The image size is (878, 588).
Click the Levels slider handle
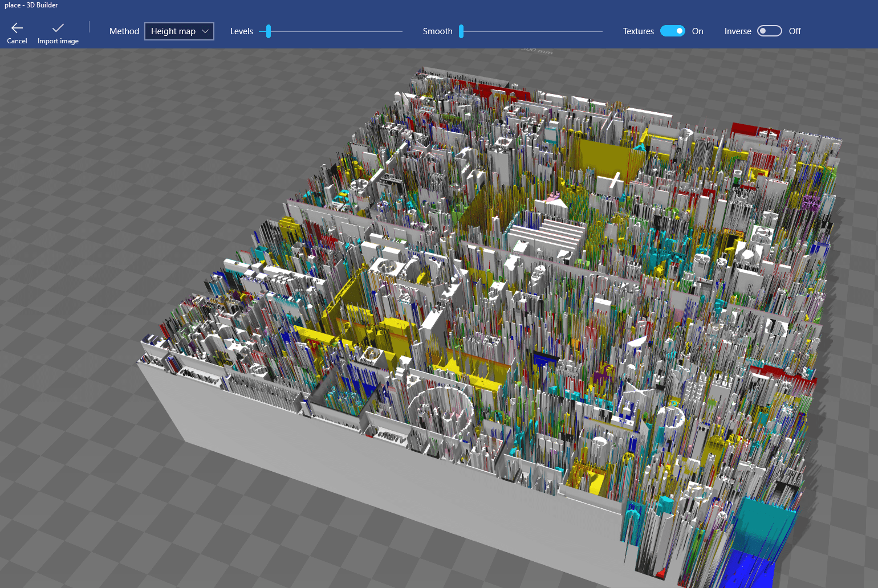269,31
